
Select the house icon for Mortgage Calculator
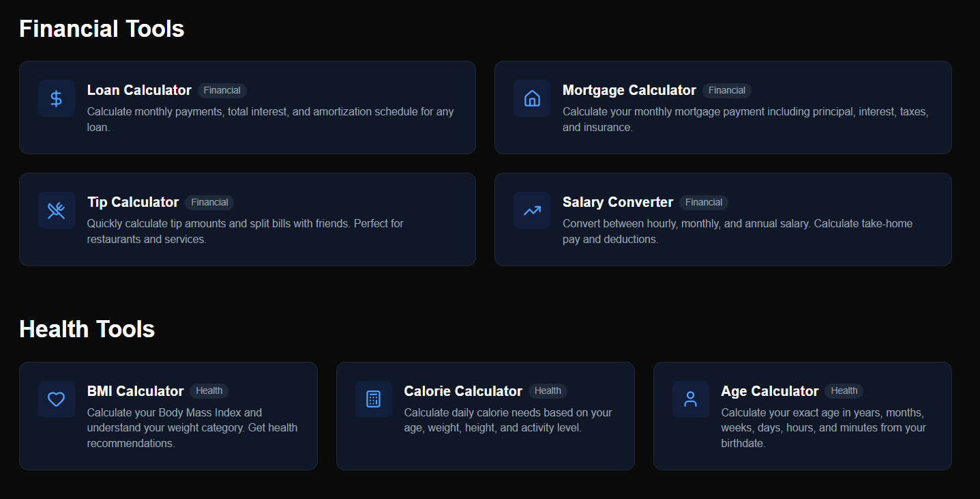[x=531, y=98]
